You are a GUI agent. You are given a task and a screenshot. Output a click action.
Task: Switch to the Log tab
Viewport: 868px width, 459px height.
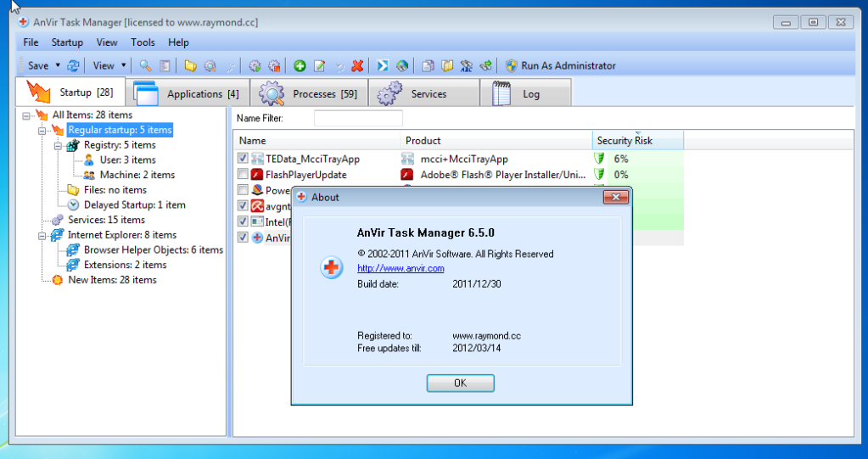coord(525,92)
